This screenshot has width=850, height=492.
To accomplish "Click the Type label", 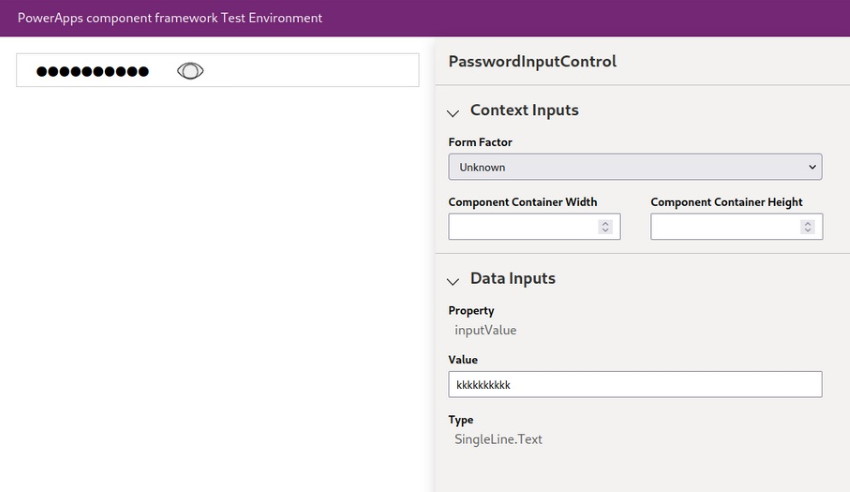I will coord(461,419).
